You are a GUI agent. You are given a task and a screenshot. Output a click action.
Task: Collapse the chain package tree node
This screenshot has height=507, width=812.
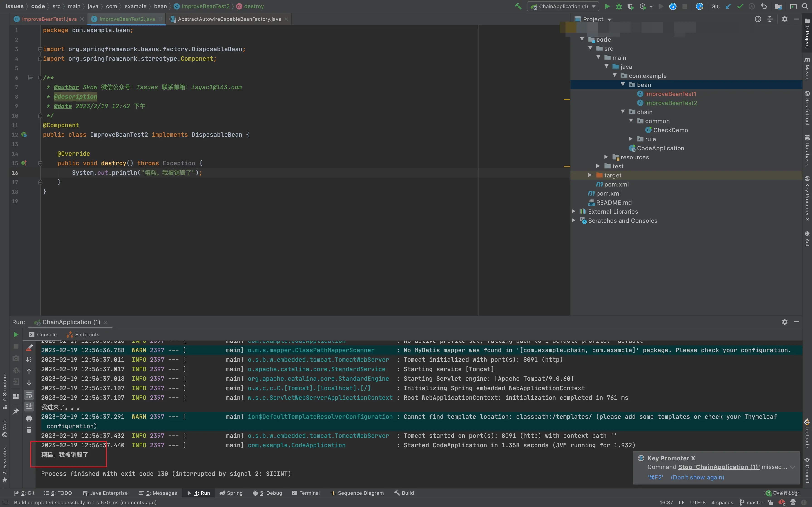[623, 112]
